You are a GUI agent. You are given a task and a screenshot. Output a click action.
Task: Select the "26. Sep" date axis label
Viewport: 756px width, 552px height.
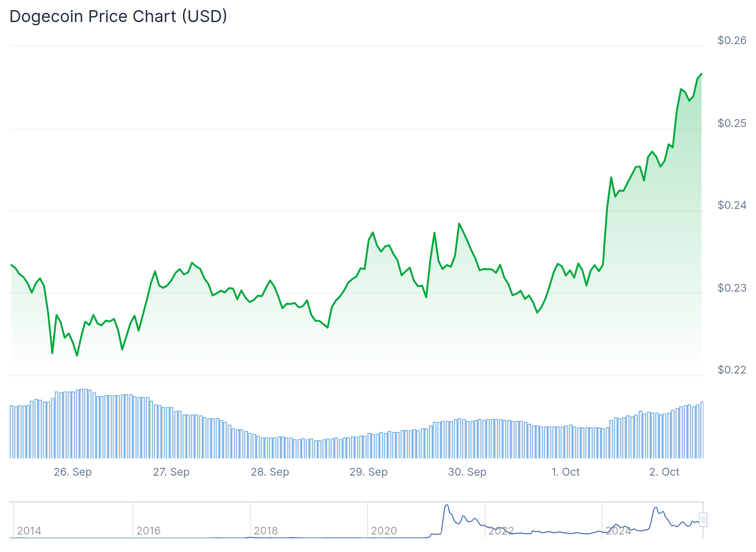[73, 472]
